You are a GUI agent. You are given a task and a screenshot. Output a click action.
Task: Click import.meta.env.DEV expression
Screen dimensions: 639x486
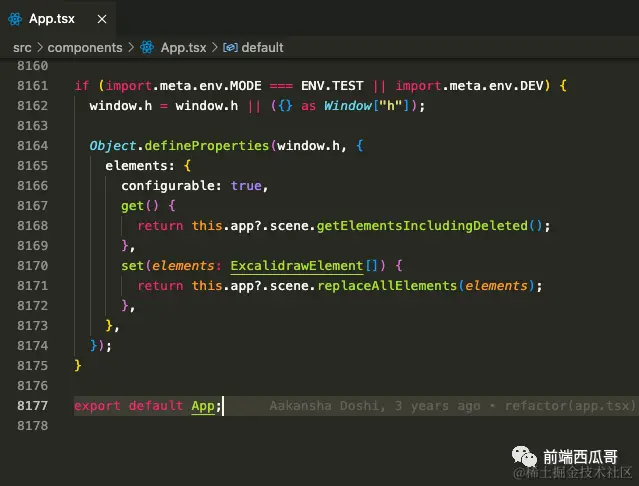coord(469,86)
